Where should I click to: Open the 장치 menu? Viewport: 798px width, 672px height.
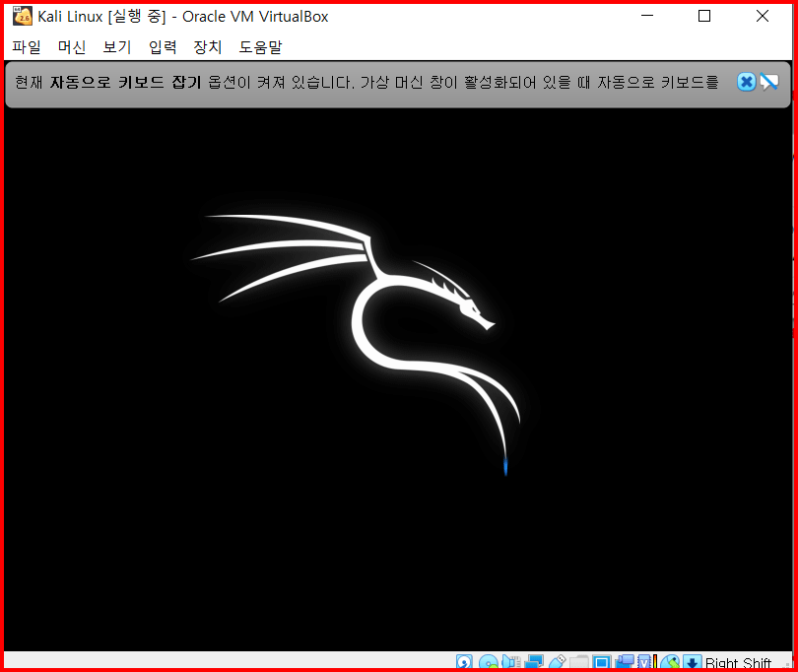pyautogui.click(x=208, y=47)
